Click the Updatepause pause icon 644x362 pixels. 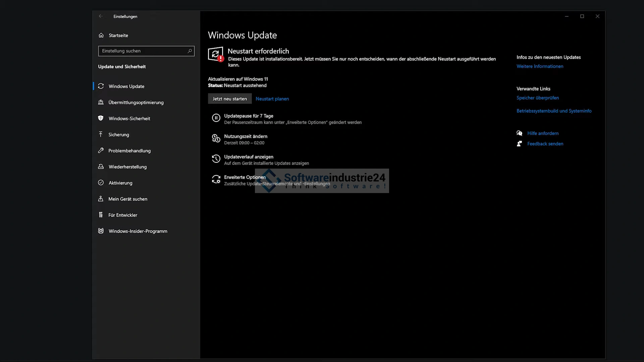pyautogui.click(x=216, y=118)
